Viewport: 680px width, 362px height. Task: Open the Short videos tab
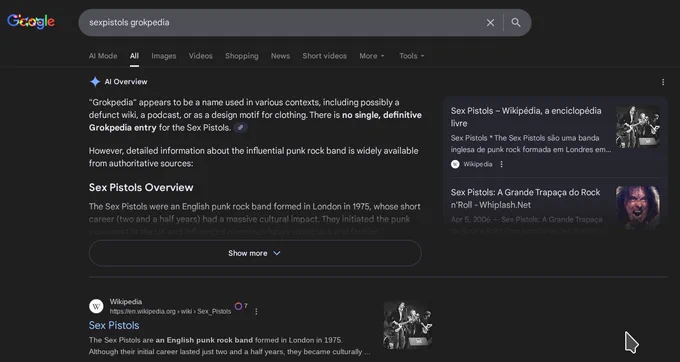tap(324, 56)
